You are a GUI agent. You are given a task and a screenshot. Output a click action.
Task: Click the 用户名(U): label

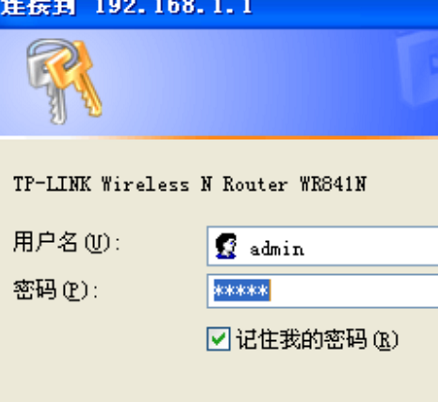67,242
